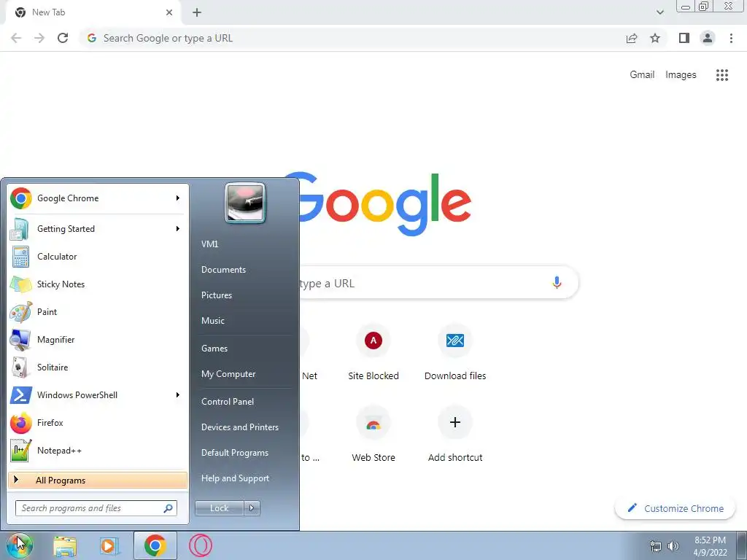This screenshot has height=560, width=747.
Task: Close the New Tab tab
Action: (x=169, y=12)
